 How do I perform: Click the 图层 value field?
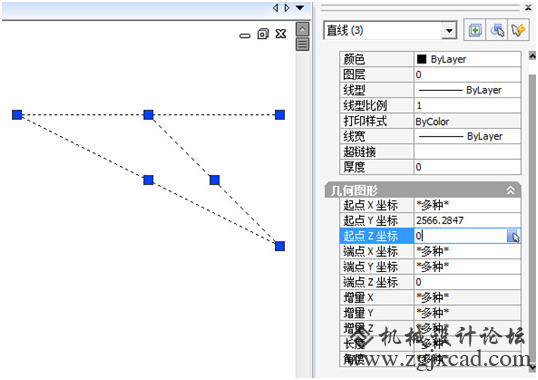[x=467, y=75]
